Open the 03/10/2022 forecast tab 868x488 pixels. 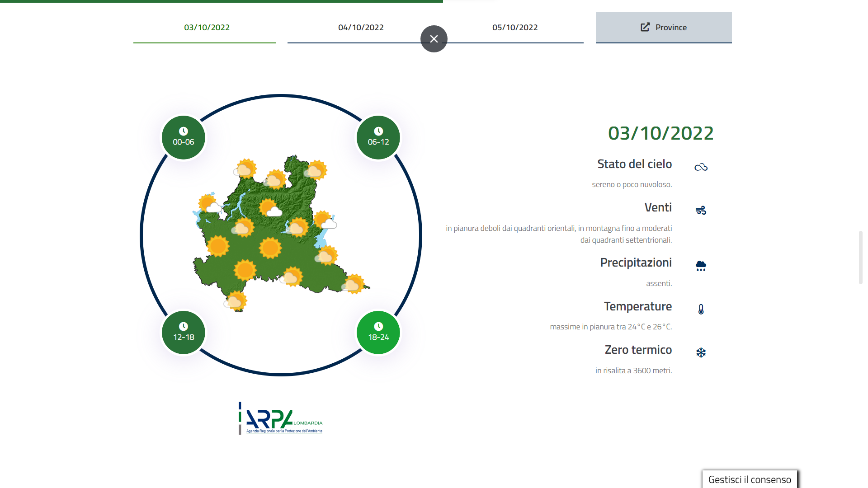(207, 28)
